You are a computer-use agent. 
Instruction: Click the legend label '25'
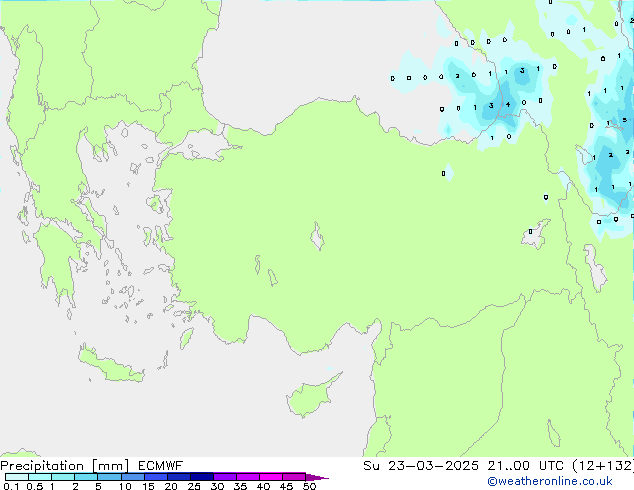pyautogui.click(x=194, y=486)
